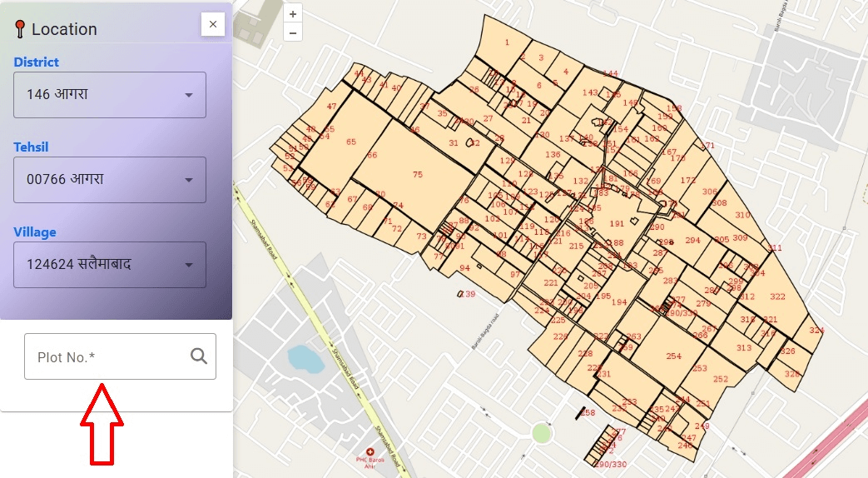Select plot 254 on the map
Image resolution: width=868 pixels, height=478 pixels.
tap(673, 356)
